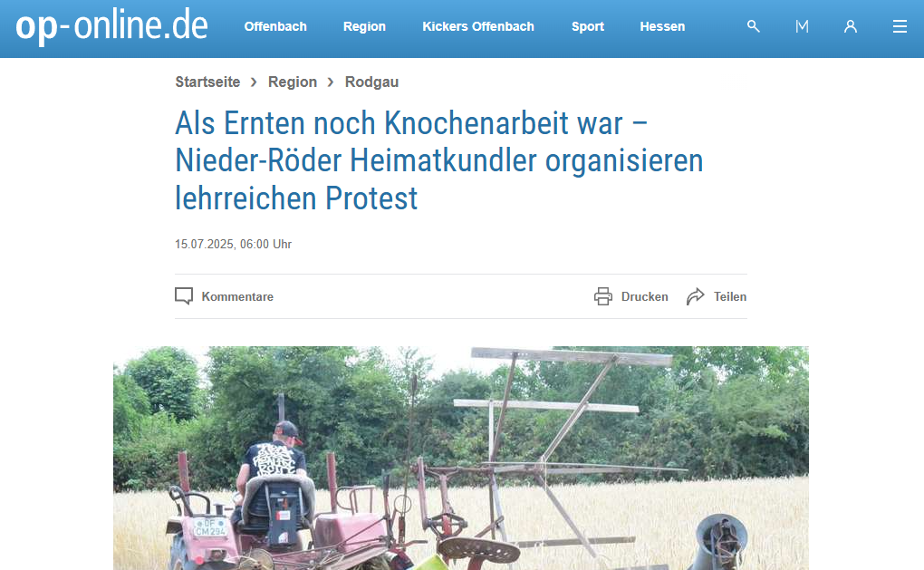Click the Drucken label
Viewport: 924px width, 570px height.
(x=645, y=296)
